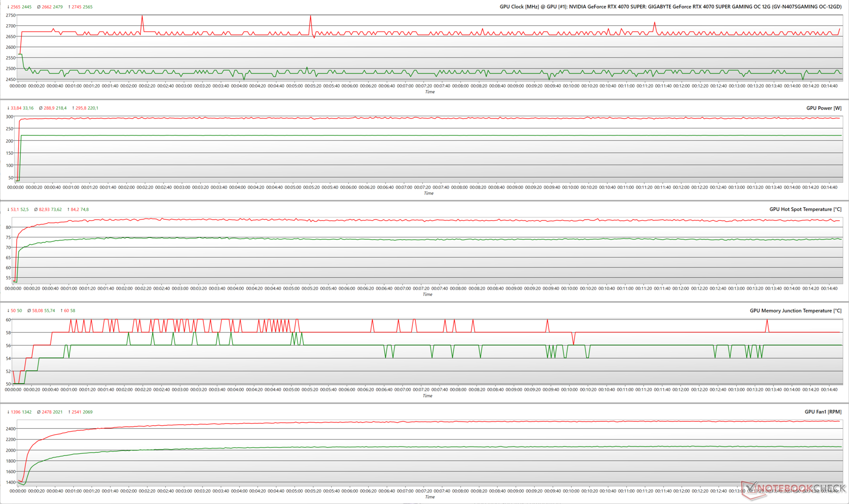Click the minimum arrow icon of GPU Fan1 chart
The image size is (849, 504).
tap(8, 412)
